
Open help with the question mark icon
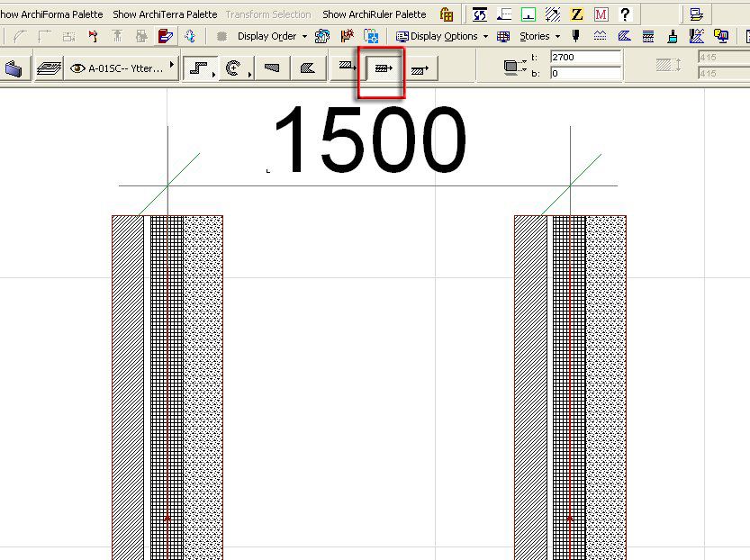(625, 14)
